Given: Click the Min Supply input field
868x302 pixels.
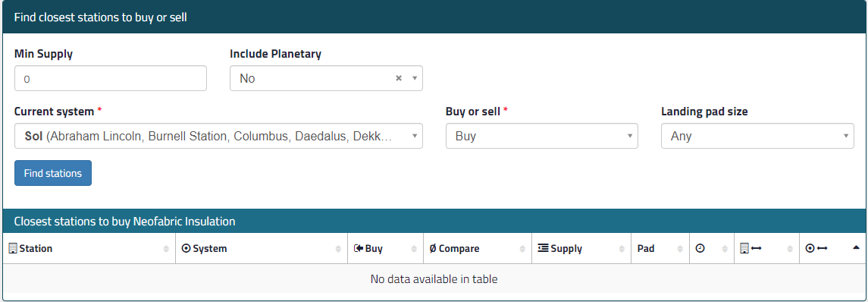Looking at the screenshot, I should tap(111, 79).
